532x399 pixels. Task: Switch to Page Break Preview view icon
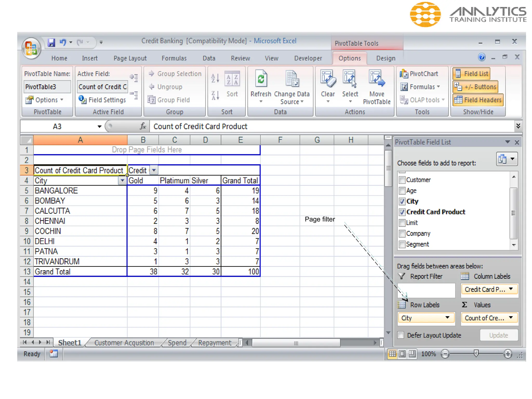point(412,354)
